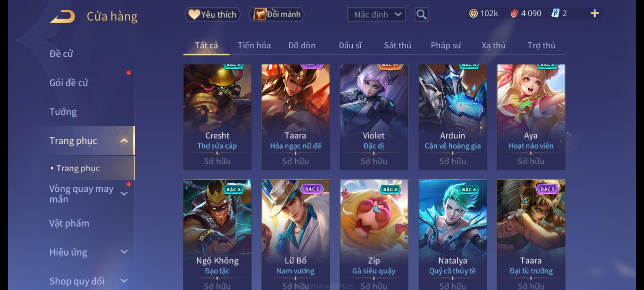Open the Mặc định sort dropdown
Viewport: 644px width, 290px height.
click(376, 15)
